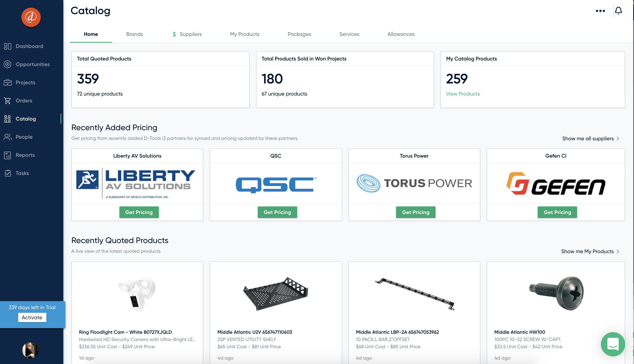
Task: Click the View Products link
Action: (x=463, y=94)
